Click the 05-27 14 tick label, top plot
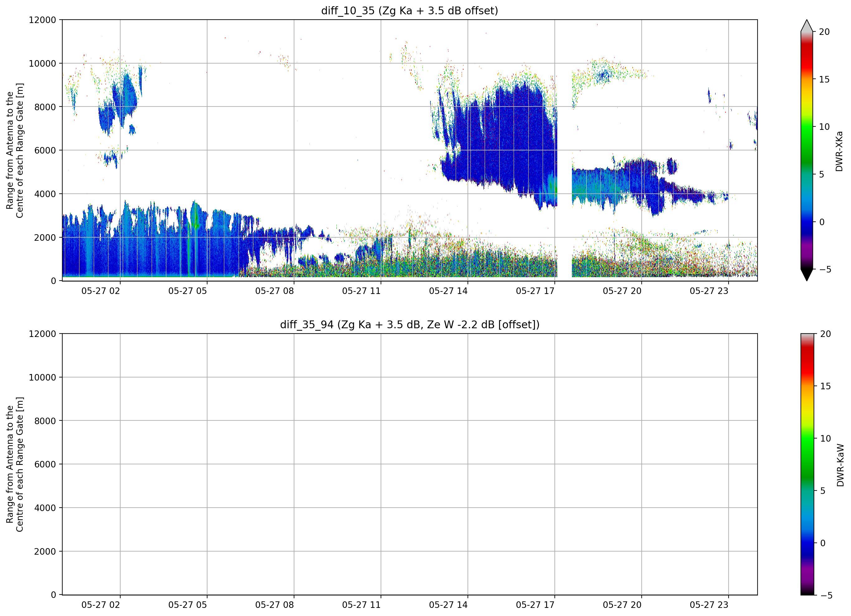The image size is (851, 616). [x=448, y=291]
